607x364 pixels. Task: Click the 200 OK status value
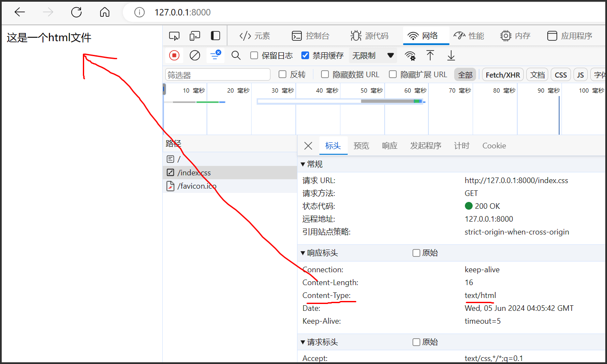click(483, 206)
